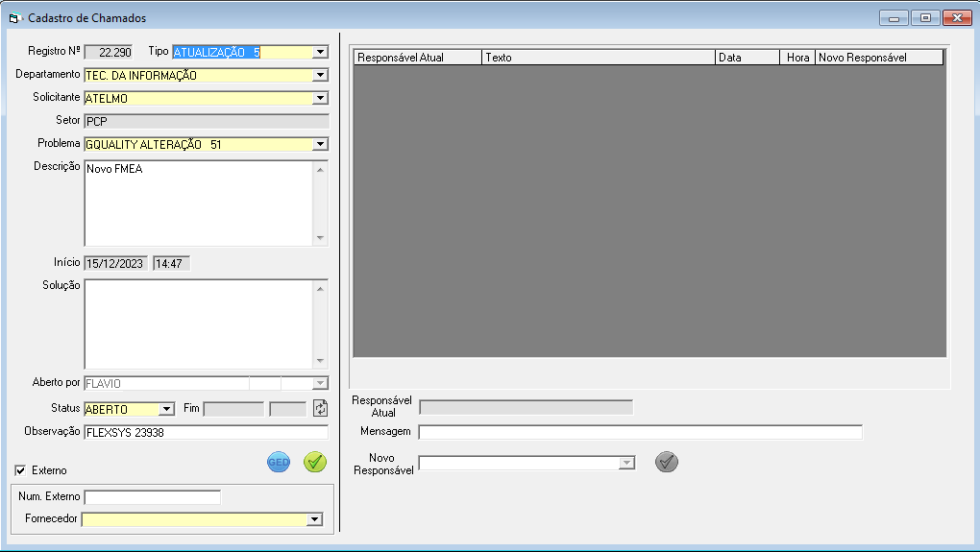The height and width of the screenshot is (552, 980).
Task: Open the GED document button
Action: tap(278, 462)
